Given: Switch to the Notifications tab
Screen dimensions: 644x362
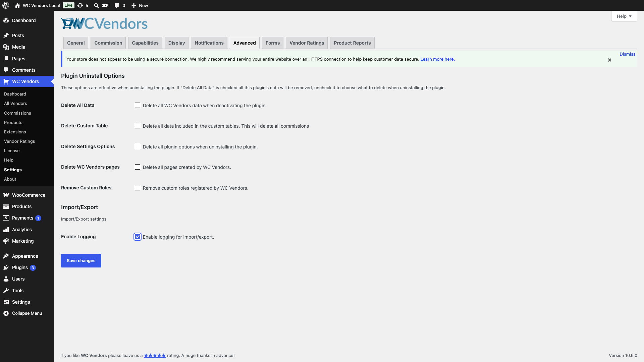Looking at the screenshot, I should coord(209,43).
